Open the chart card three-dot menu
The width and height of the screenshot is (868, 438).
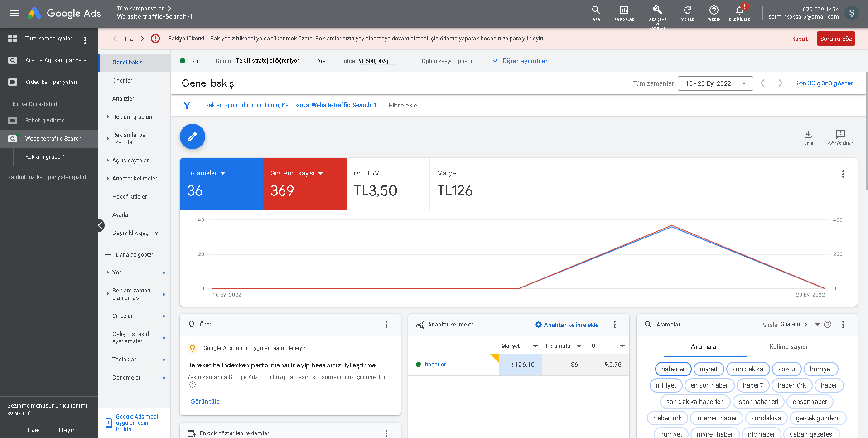point(843,174)
